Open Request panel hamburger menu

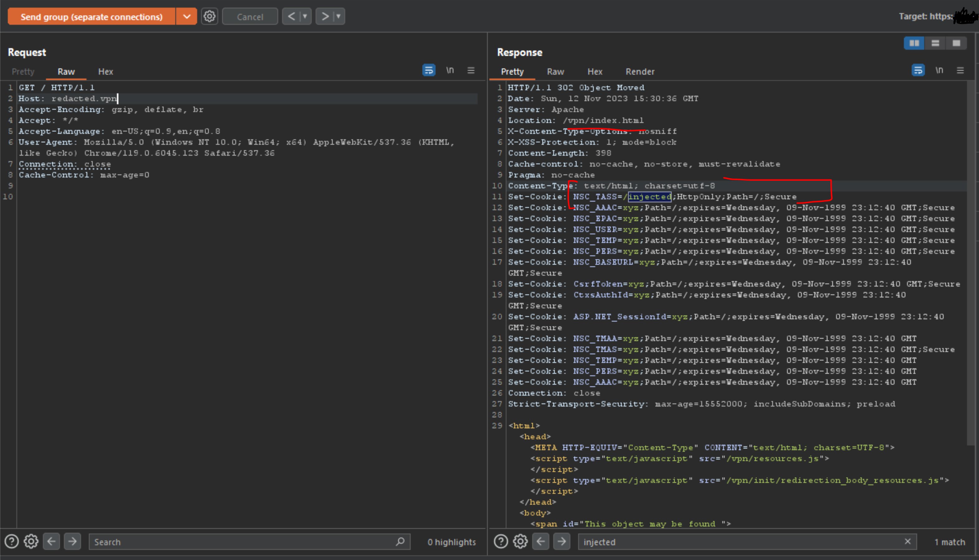471,70
